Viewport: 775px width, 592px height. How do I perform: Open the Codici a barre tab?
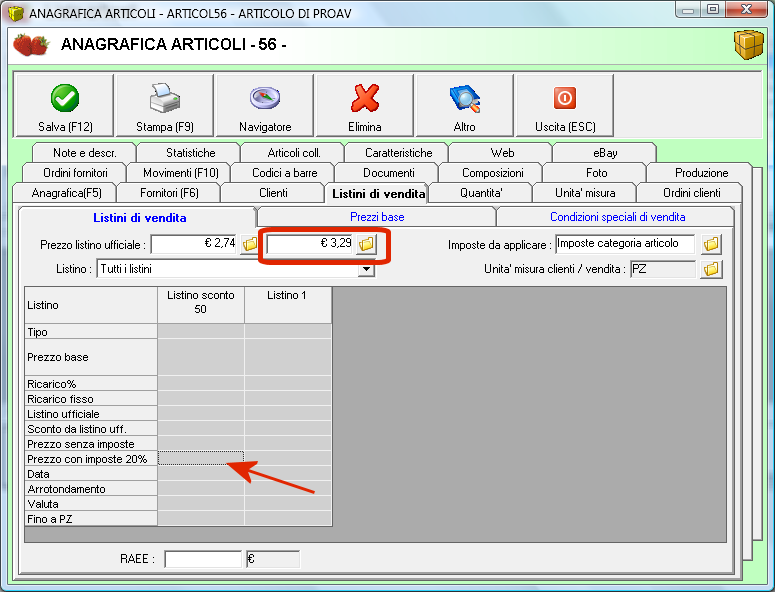tap(285, 173)
